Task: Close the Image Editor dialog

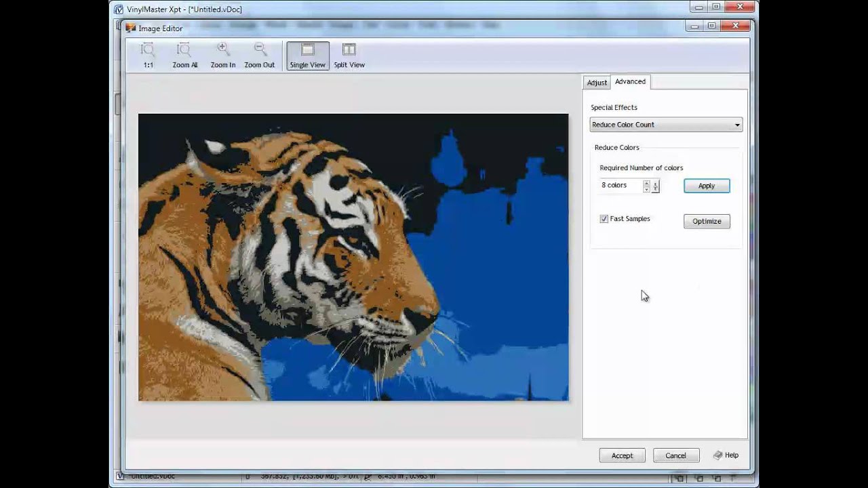Action: tap(736, 26)
